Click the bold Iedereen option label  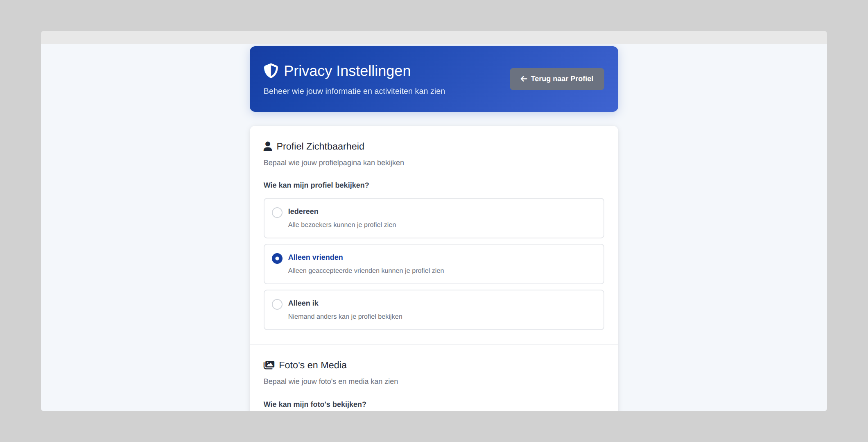303,211
